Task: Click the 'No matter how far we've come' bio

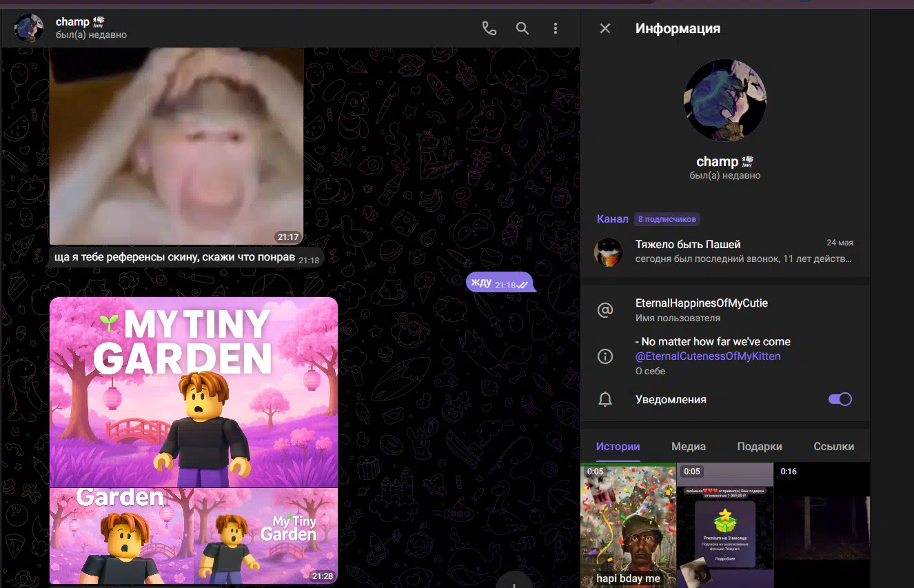Action: pyautogui.click(x=713, y=341)
